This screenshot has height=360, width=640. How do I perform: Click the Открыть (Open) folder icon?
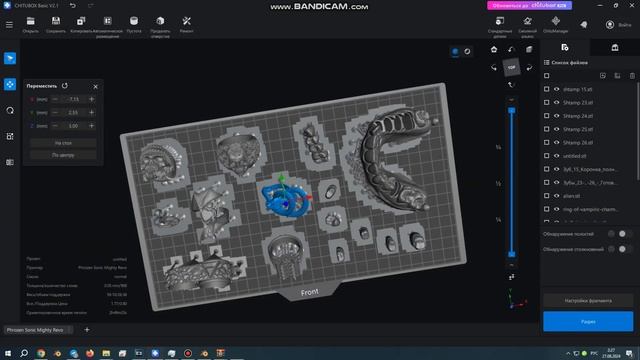click(31, 21)
